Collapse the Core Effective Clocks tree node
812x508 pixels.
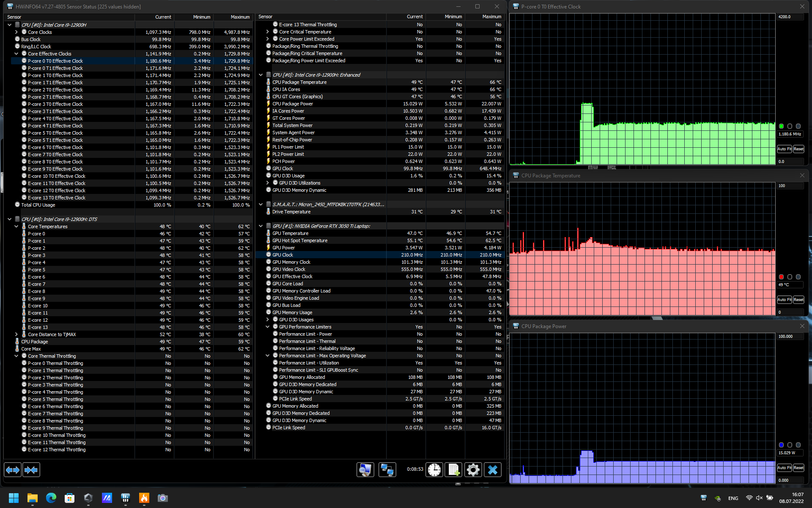[16, 54]
